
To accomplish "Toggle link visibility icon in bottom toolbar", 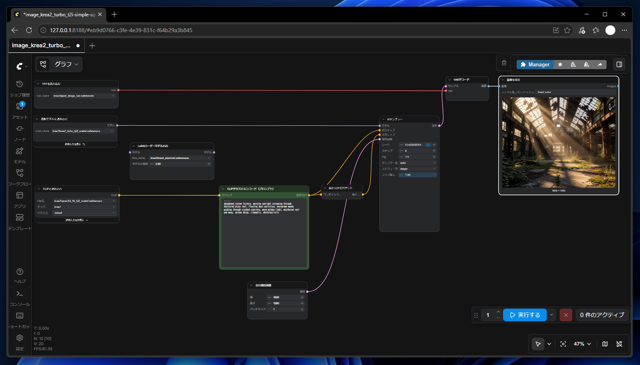I will [x=619, y=344].
